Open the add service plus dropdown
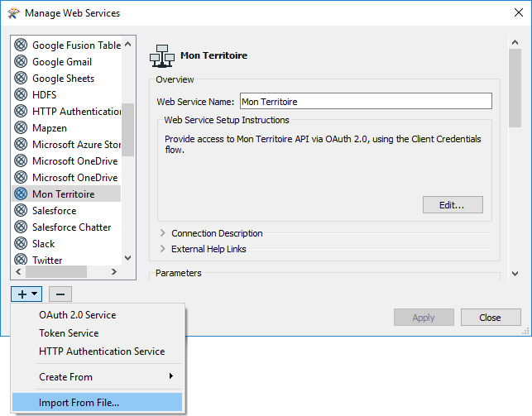The width and height of the screenshot is (532, 416). (27, 294)
